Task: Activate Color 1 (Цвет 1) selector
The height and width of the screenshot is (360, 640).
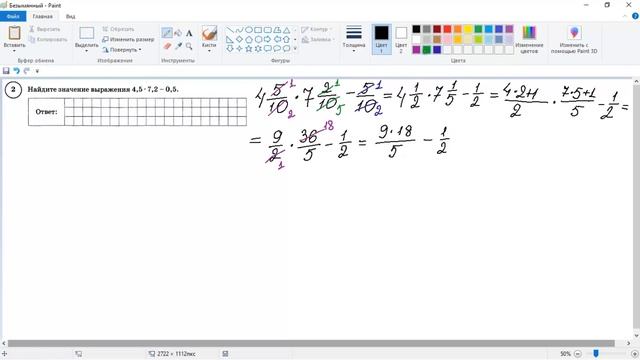Action: 381,39
